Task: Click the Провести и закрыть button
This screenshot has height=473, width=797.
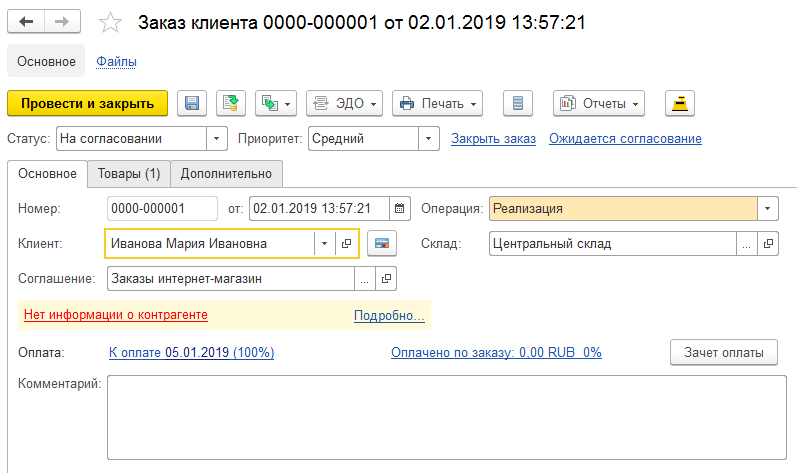Action: point(87,103)
